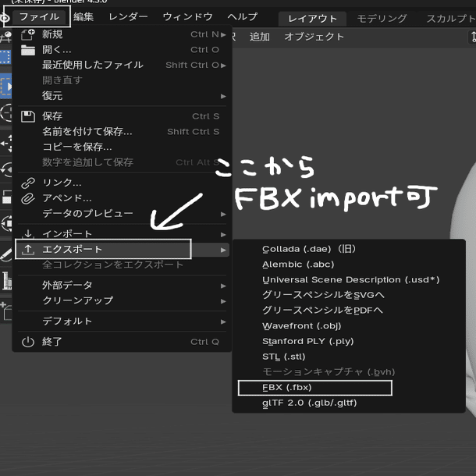Choose コピーを保存…
Image resolution: width=476 pixels, height=476 pixels.
coord(122,147)
